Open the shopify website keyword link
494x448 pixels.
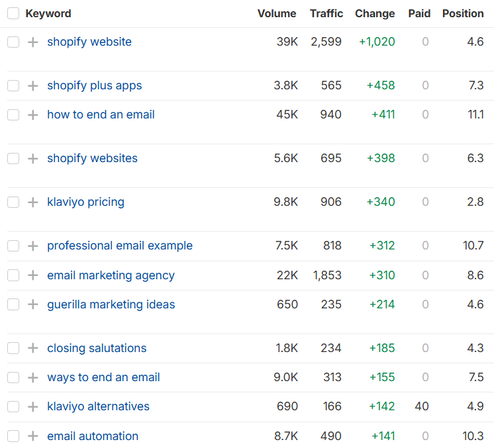tap(89, 42)
